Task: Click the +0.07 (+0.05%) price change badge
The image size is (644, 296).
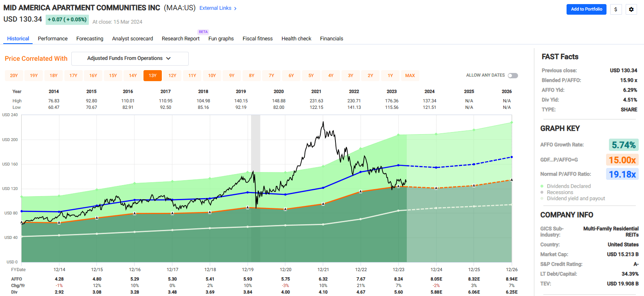Action: pyautogui.click(x=67, y=20)
